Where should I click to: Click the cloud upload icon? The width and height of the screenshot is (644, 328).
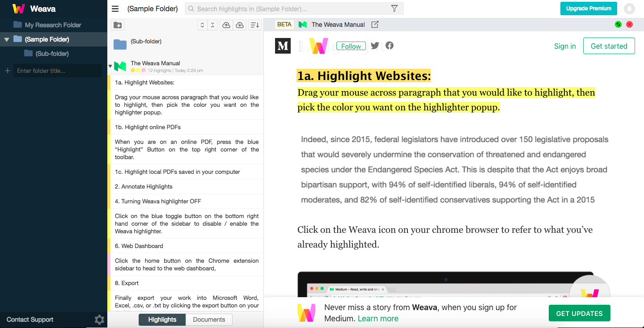[226, 25]
